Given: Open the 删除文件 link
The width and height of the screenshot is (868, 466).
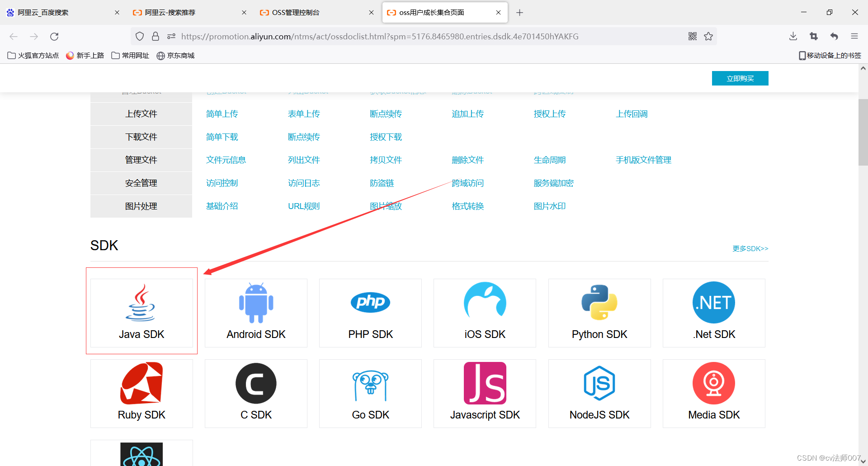Looking at the screenshot, I should [x=468, y=160].
